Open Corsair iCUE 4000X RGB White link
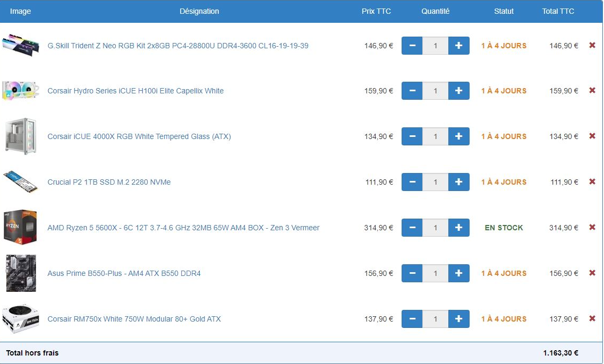This screenshot has width=604, height=364. [x=139, y=136]
